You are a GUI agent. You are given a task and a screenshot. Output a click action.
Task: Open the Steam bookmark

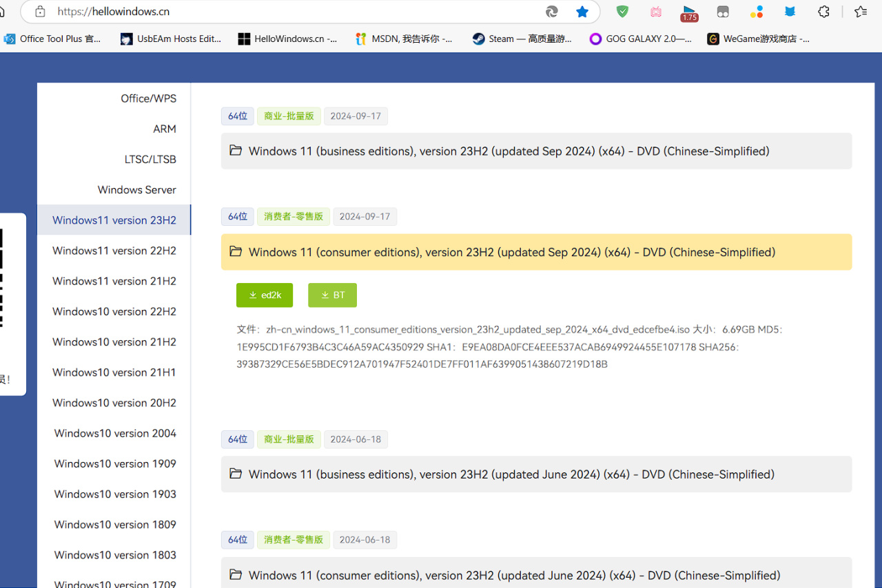pyautogui.click(x=522, y=39)
